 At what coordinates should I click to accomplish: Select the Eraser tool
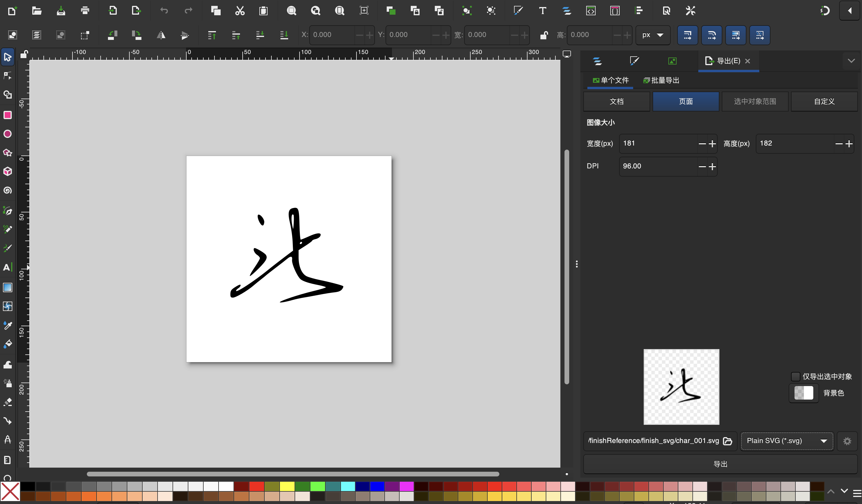pyautogui.click(x=8, y=402)
